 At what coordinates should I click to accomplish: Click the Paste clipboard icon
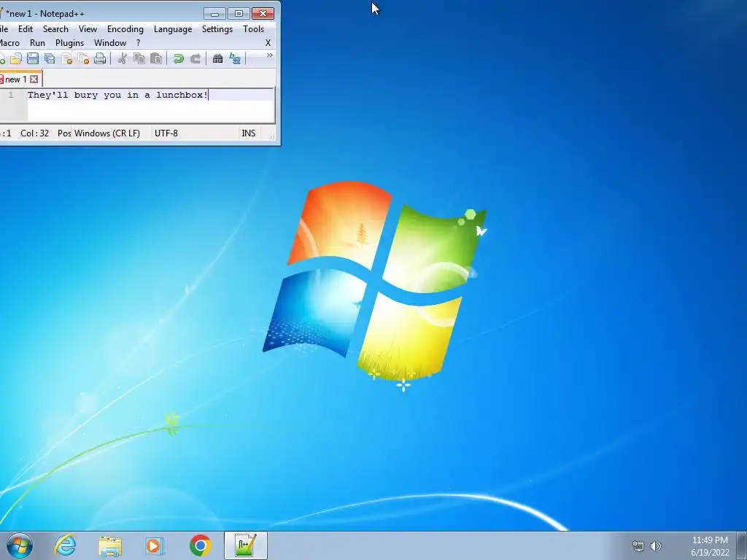point(156,58)
